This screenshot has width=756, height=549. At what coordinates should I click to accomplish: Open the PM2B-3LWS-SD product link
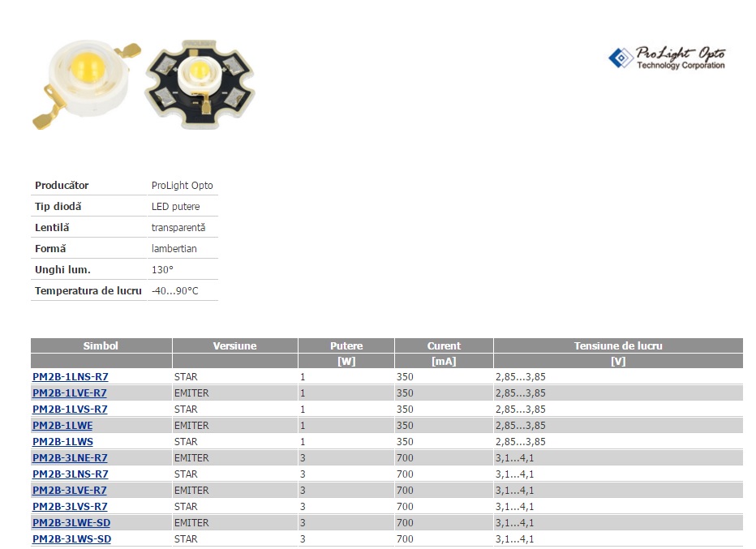coord(72,539)
